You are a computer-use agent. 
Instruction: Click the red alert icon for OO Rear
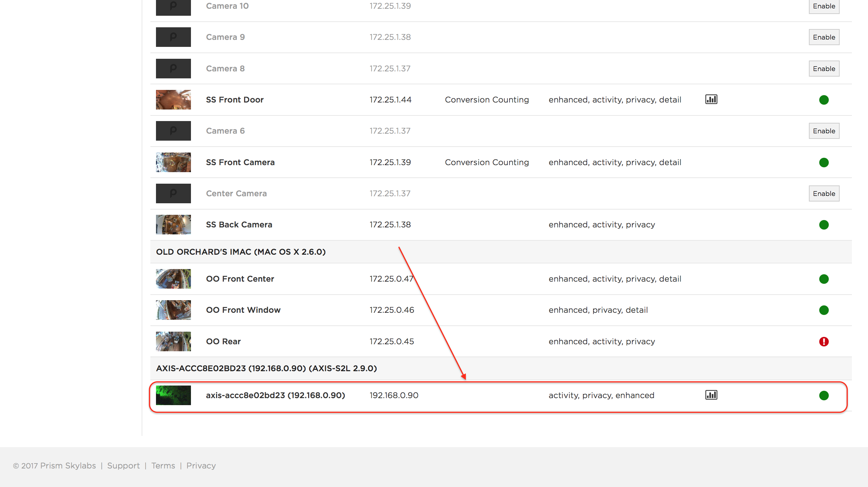click(824, 341)
